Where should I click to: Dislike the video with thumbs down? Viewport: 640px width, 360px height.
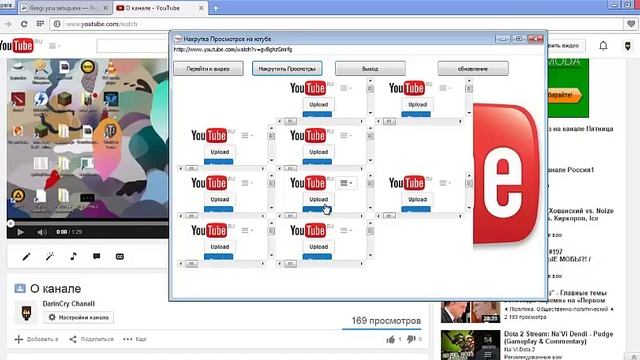pyautogui.click(x=411, y=339)
